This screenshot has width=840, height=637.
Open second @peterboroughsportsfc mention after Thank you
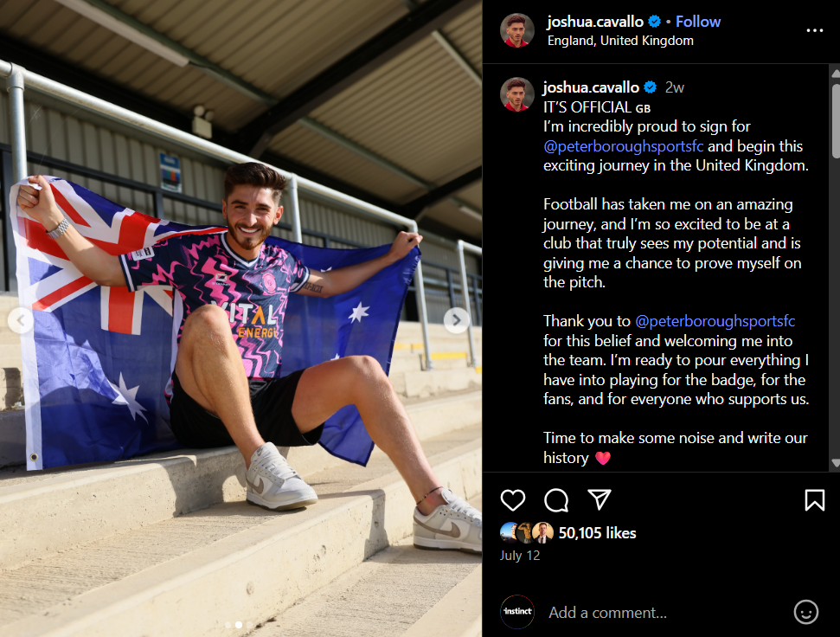point(715,321)
